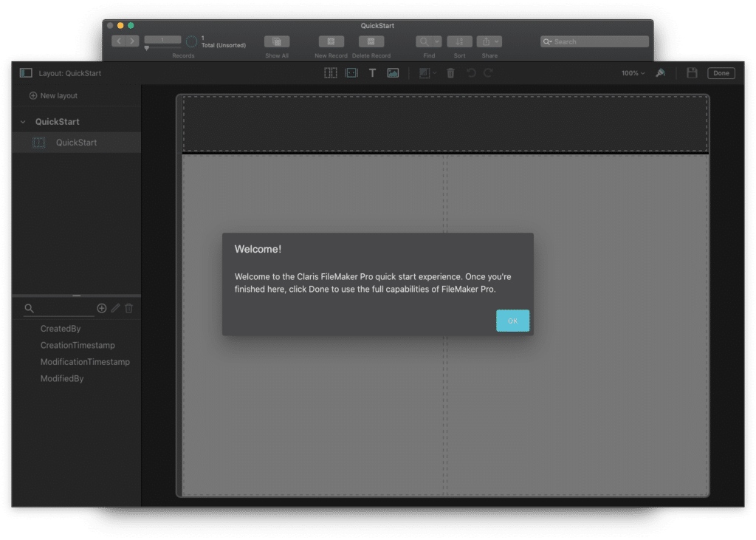Click OK in the Welcome dialog
756x540 pixels.
(512, 321)
